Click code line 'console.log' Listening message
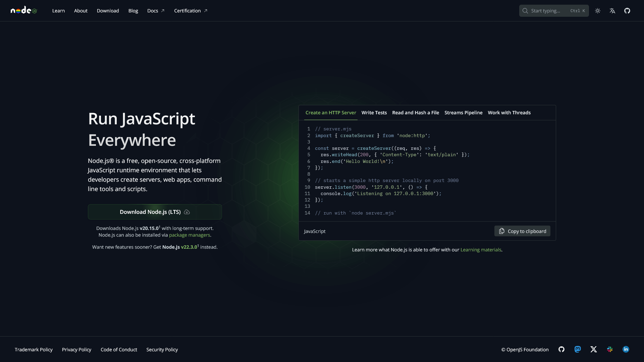The height and width of the screenshot is (362, 644). (x=381, y=193)
